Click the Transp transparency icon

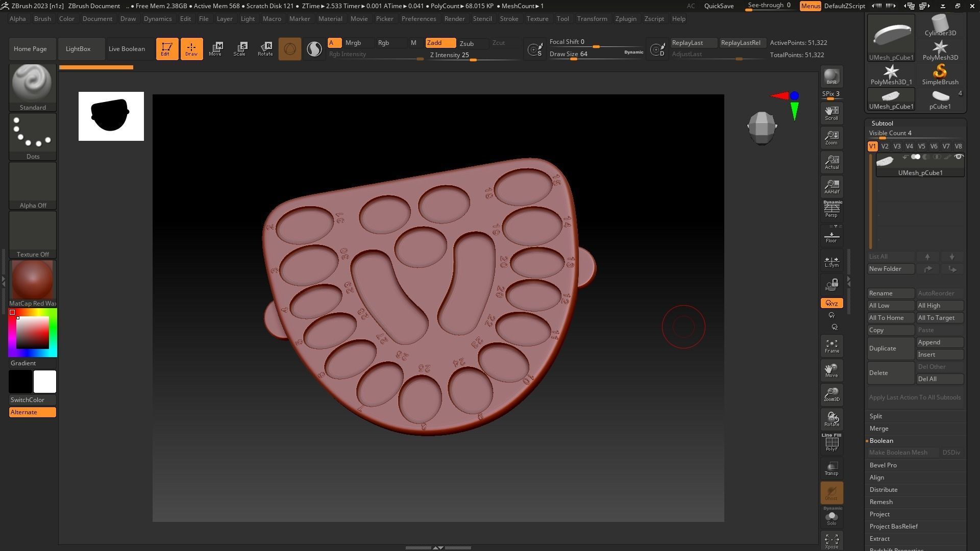831,468
